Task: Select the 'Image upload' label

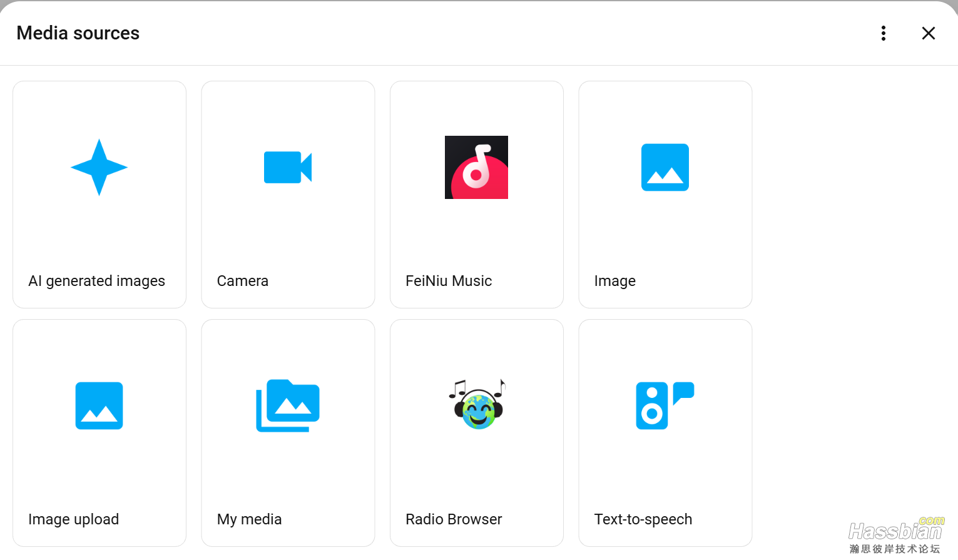Action: [x=74, y=519]
